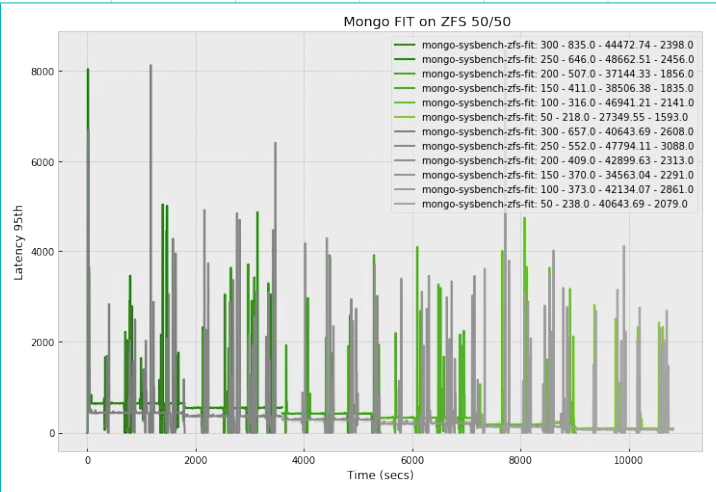Click the 2000 tick on Time axis
This screenshot has height=492, width=716.
(196, 460)
